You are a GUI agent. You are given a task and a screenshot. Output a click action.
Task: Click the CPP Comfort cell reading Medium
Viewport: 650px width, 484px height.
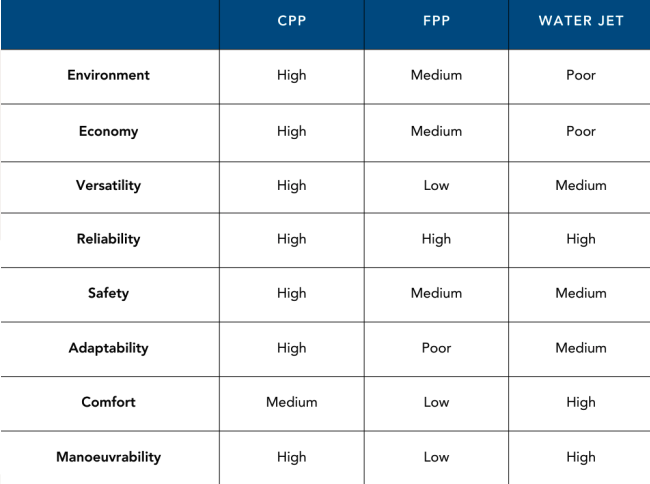pos(292,402)
